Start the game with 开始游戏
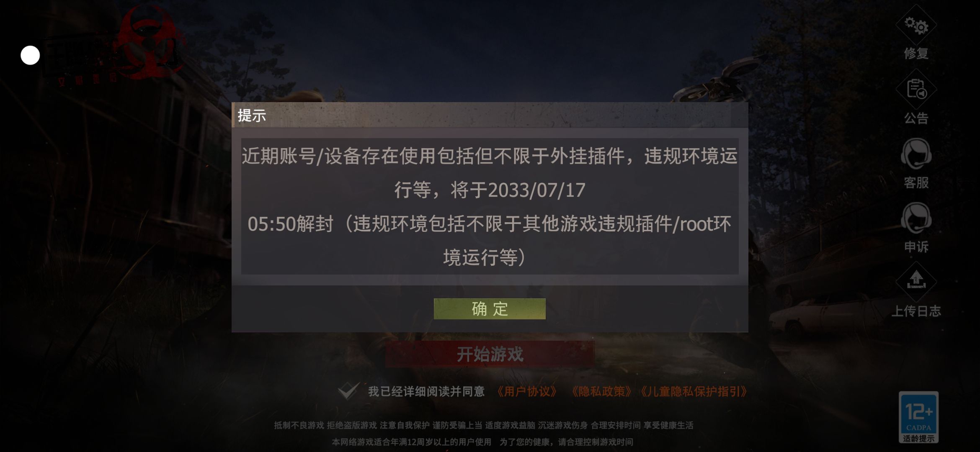The height and width of the screenshot is (452, 980). click(490, 354)
